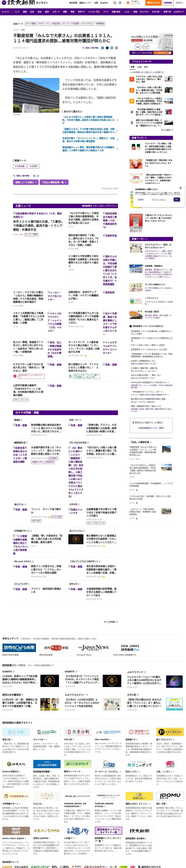Expand '「社会」の最新記事' sidebar heading
This screenshot has height=868, width=186.
(x=140, y=442)
